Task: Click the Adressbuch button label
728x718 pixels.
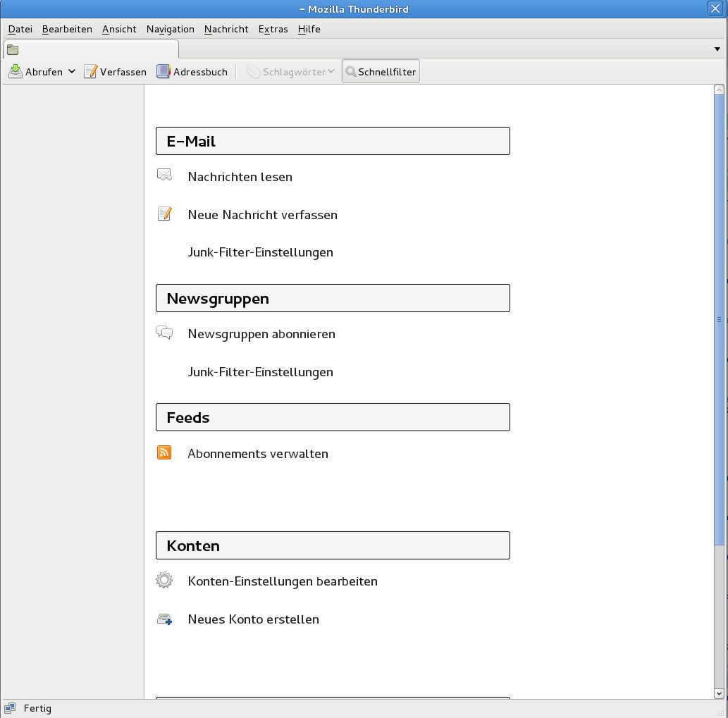Action: pyautogui.click(x=201, y=72)
